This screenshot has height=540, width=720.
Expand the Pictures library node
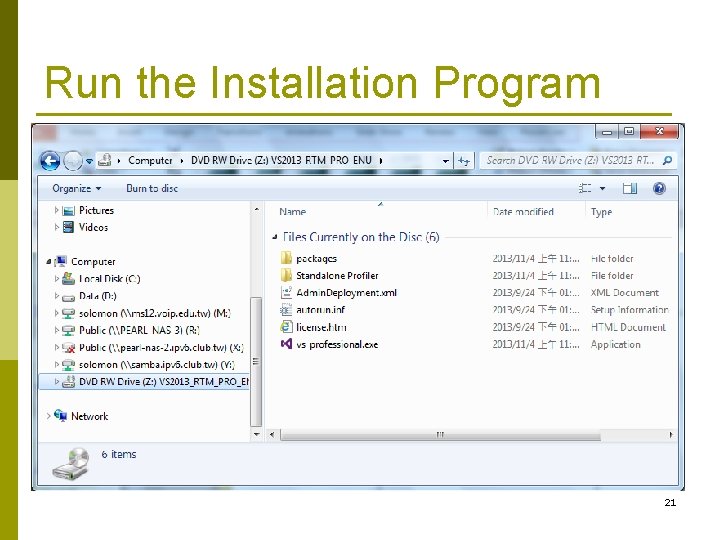pyautogui.click(x=56, y=210)
